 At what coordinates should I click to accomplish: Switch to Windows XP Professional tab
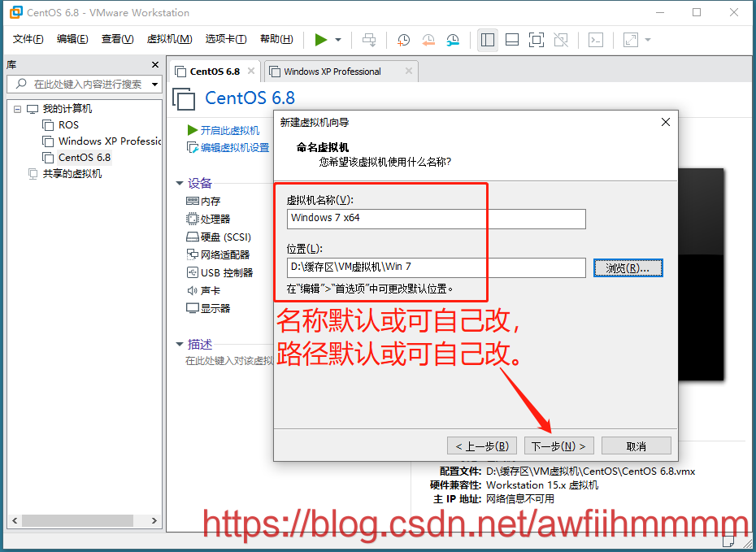pos(332,72)
